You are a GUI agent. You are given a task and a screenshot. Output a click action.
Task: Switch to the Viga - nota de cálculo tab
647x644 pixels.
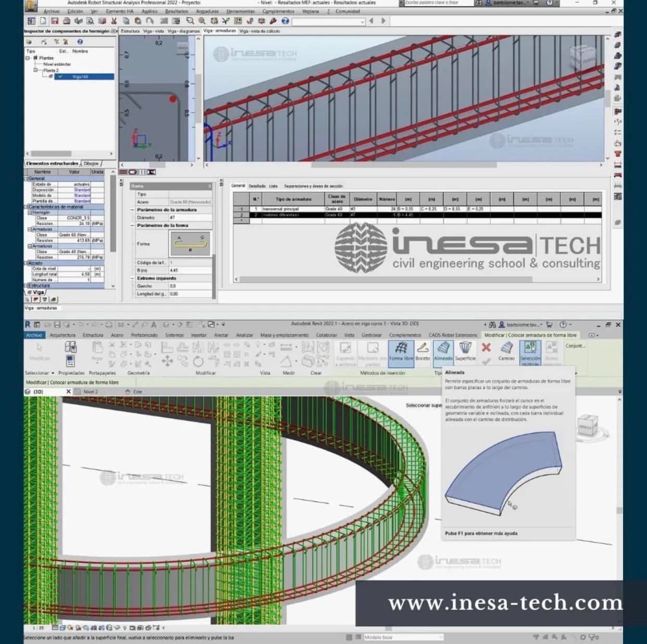259,31
